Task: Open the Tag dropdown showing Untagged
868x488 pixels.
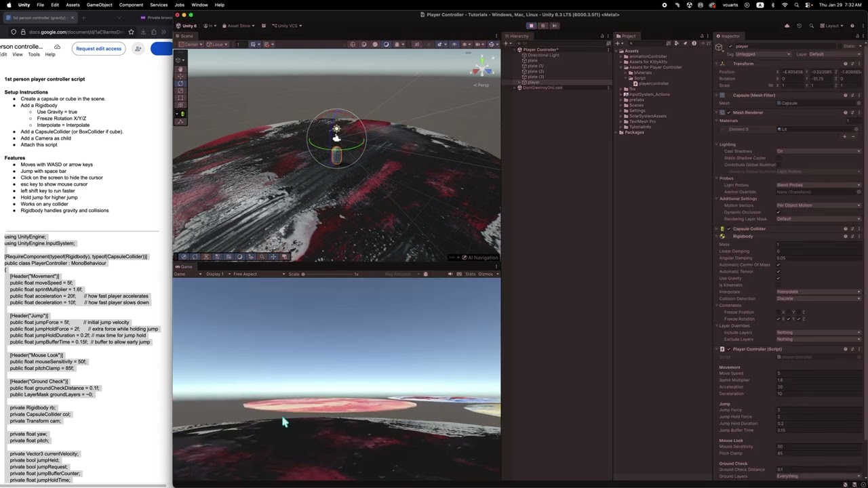Action: tap(764, 54)
